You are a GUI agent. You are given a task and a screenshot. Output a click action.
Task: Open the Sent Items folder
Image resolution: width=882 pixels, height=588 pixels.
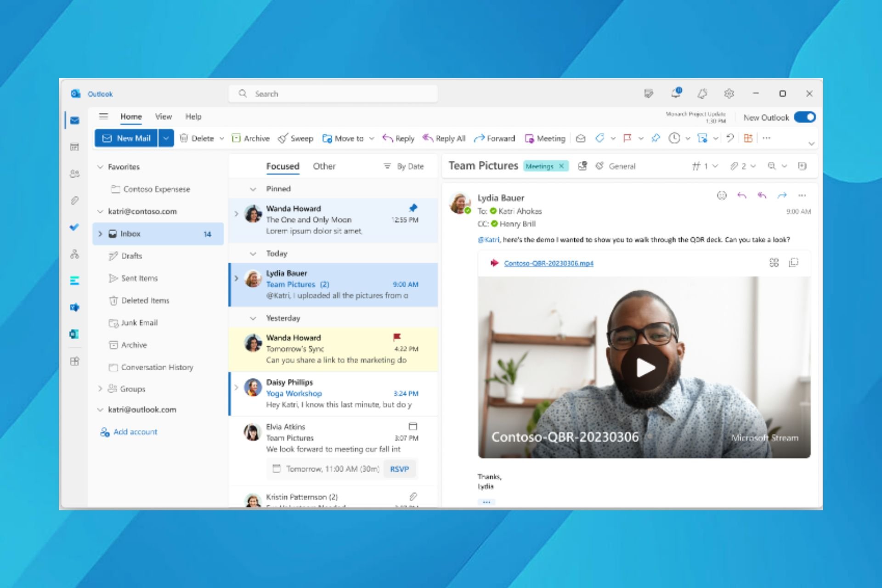point(158,278)
